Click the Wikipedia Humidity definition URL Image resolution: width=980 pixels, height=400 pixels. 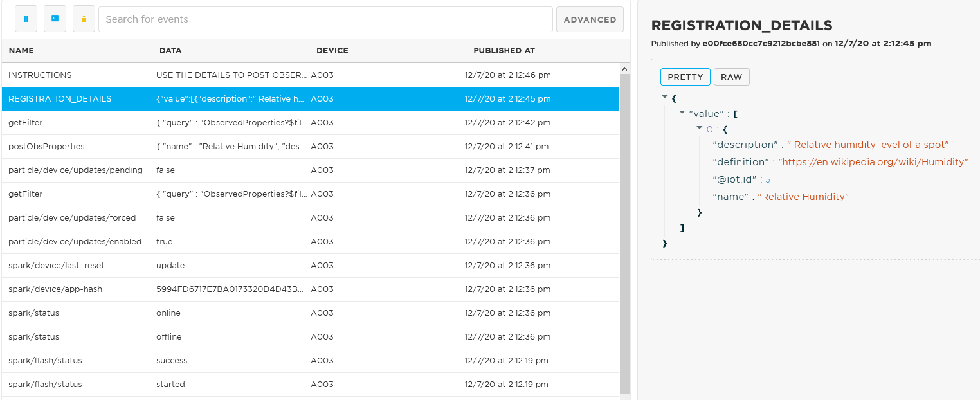pos(873,162)
